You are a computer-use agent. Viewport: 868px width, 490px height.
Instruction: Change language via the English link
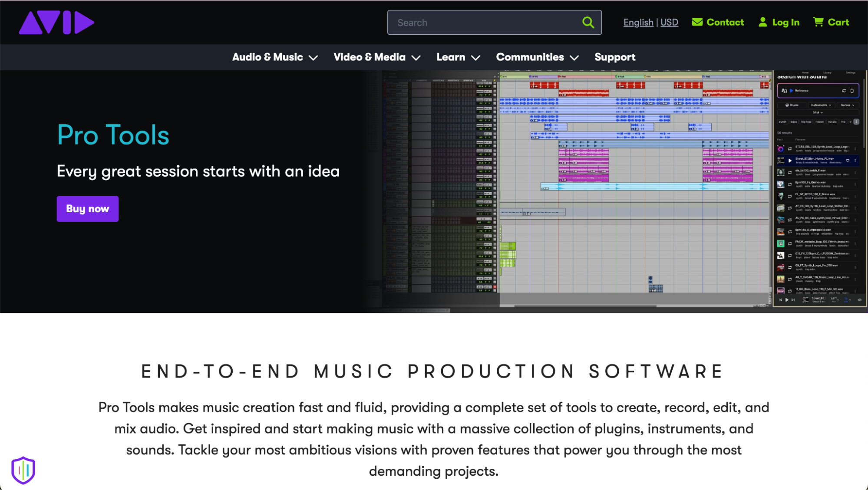tap(637, 22)
